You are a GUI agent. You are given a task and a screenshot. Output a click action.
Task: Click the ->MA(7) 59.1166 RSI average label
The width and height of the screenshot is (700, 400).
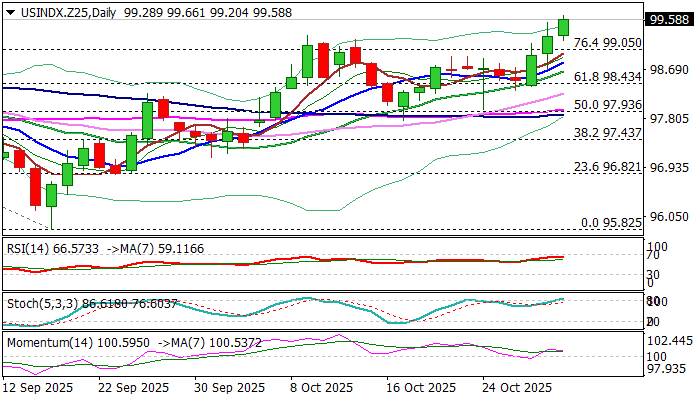155,249
